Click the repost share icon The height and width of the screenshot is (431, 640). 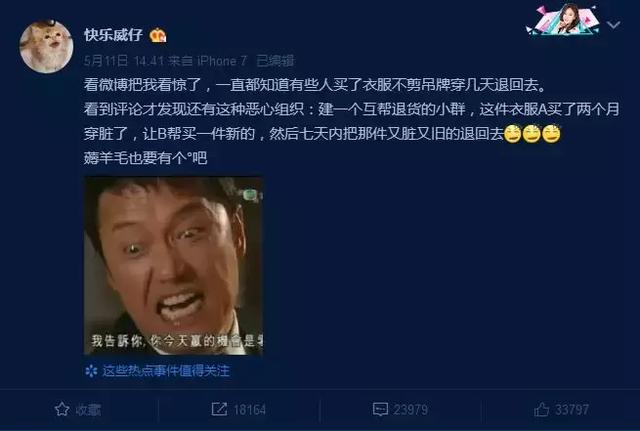tap(219, 409)
